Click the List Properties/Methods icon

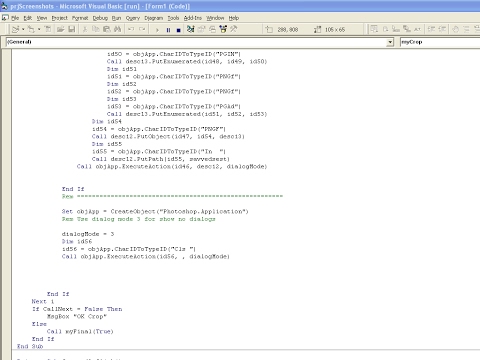[x=374, y=29]
